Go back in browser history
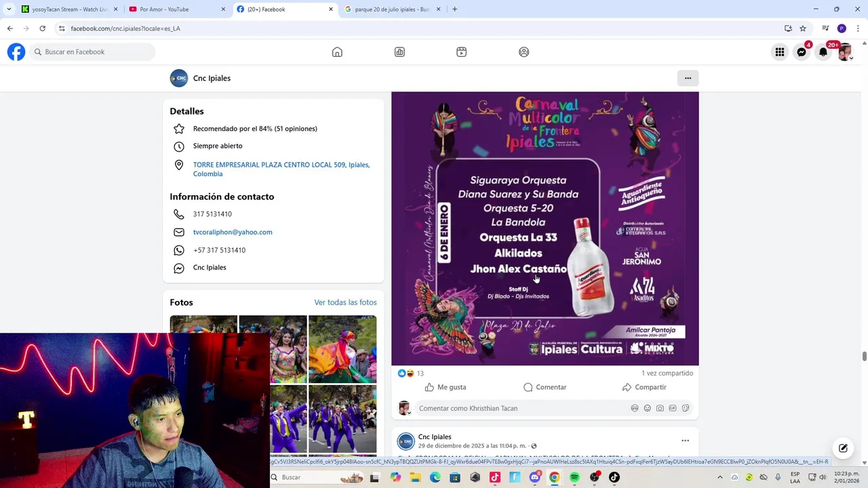 click(x=9, y=28)
